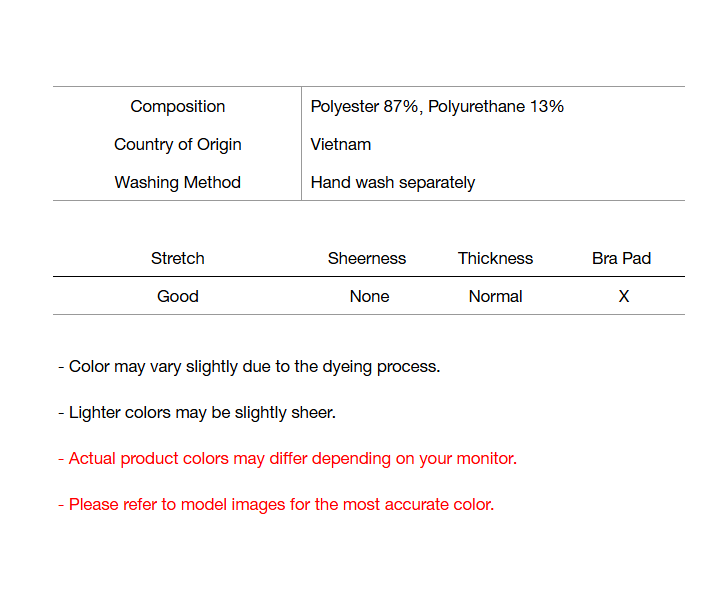Click the Composition row label
Image resolution: width=728 pixels, height=600 pixels.
(178, 106)
